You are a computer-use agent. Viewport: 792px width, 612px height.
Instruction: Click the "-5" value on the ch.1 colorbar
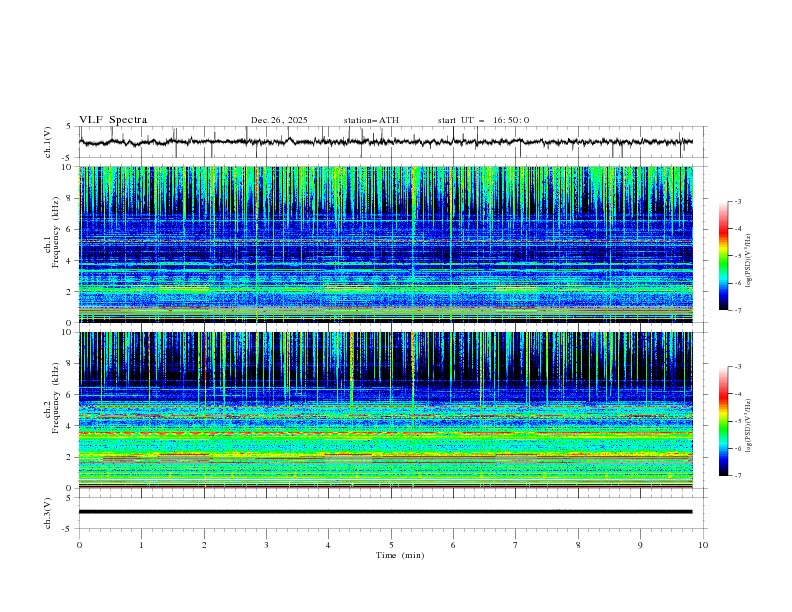pos(737,256)
